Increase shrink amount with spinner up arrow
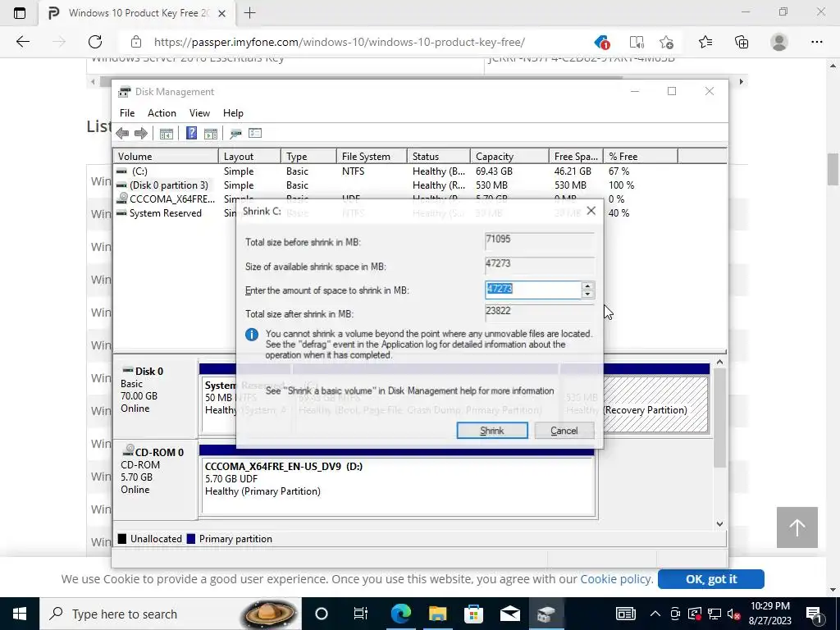This screenshot has width=840, height=630. [587, 285]
